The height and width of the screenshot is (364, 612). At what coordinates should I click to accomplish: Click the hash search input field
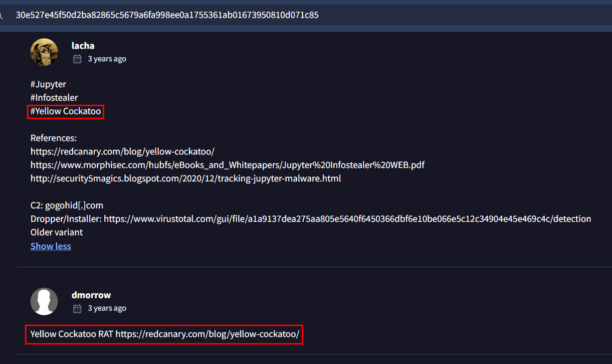coord(306,15)
